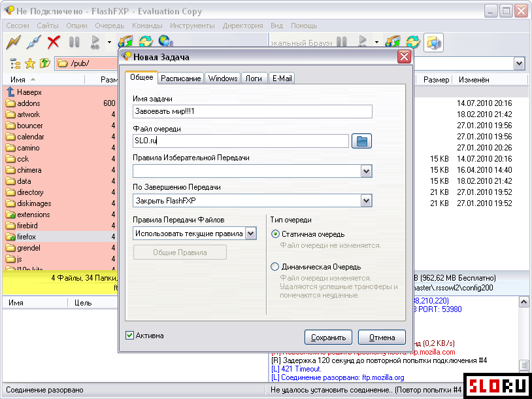Click the addons folder icon
532x399 pixels.
[x=10, y=103]
